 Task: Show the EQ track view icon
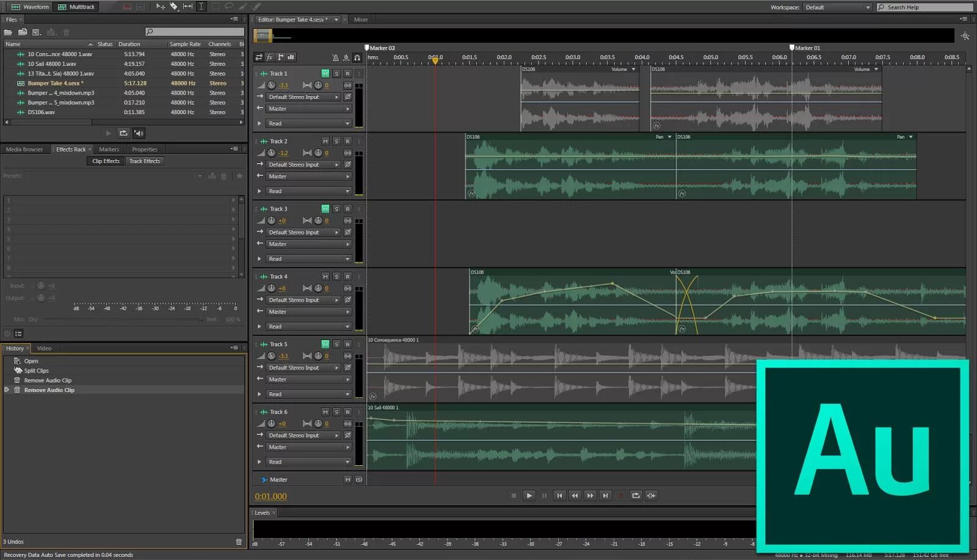point(291,57)
